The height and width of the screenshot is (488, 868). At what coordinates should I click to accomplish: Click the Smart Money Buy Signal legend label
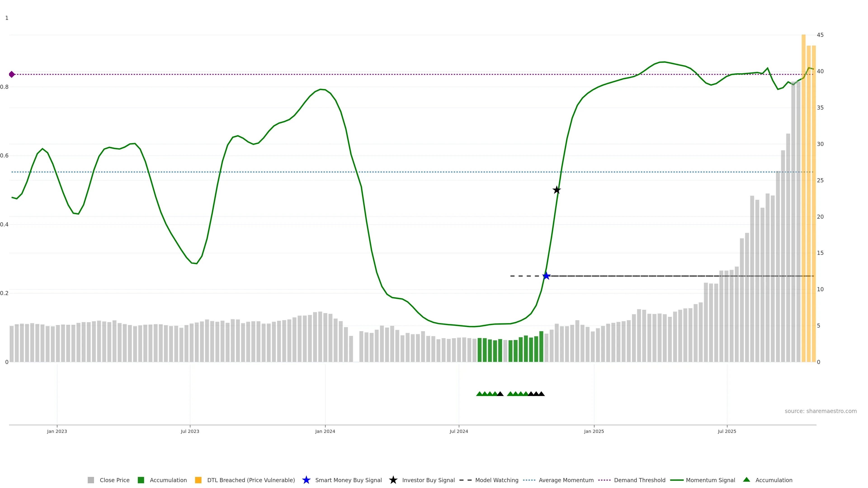(348, 480)
